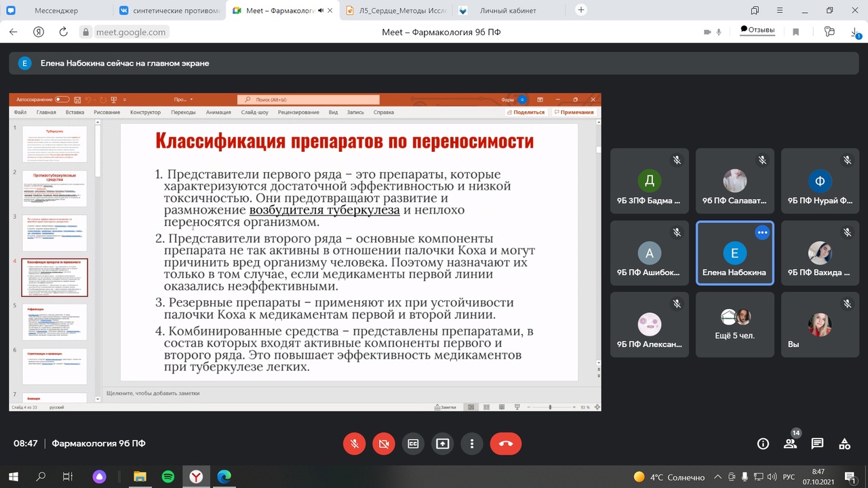Viewport: 868px width, 488px height.
Task: Switch to синтетические противомикробные VK tab
Action: click(169, 10)
